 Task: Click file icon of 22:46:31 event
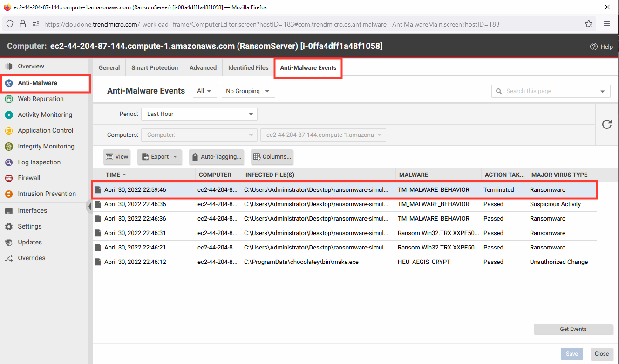(98, 233)
